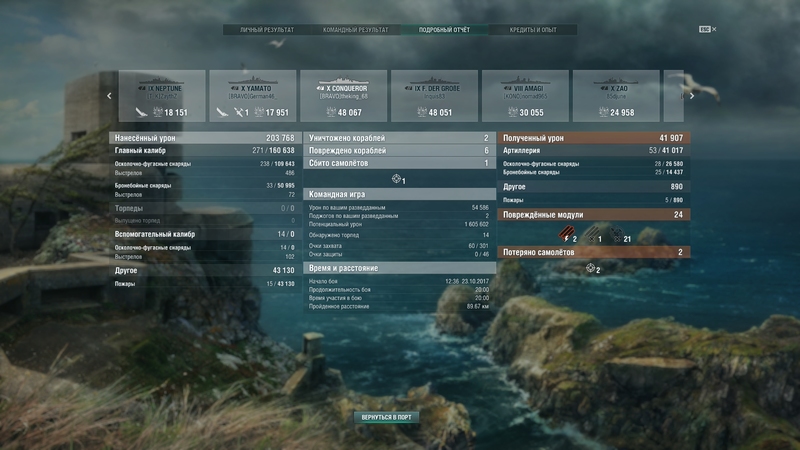Screen dimensions: 800x450
Task: Click the nation flag icon beside X Zao
Action: 604,88
